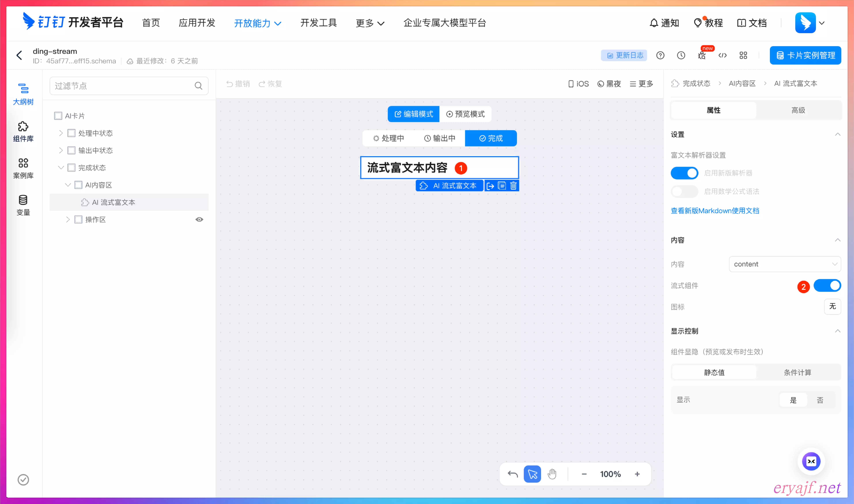Switch to 预览模式 preview mode
This screenshot has height=504, width=854.
point(465,114)
